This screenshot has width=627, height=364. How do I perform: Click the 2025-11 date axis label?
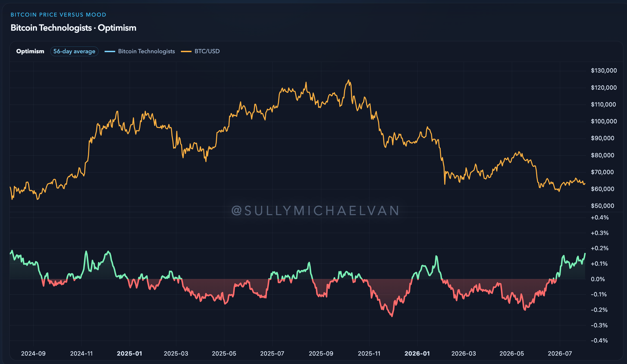(369, 353)
